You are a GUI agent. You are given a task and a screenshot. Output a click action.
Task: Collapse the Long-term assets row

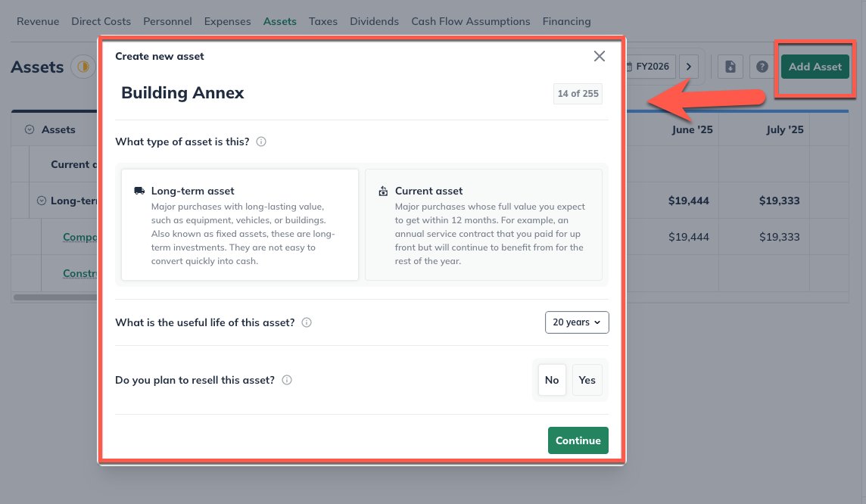tap(42, 201)
